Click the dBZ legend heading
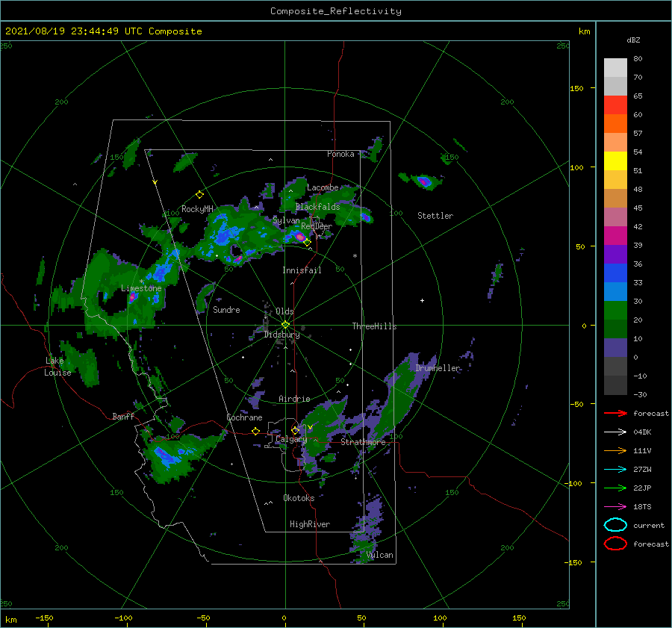Viewport: 672px width, 628px height. pyautogui.click(x=633, y=40)
